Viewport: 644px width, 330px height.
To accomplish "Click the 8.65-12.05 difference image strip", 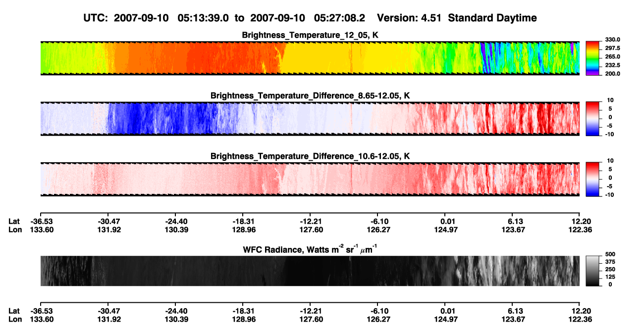I will [310, 119].
